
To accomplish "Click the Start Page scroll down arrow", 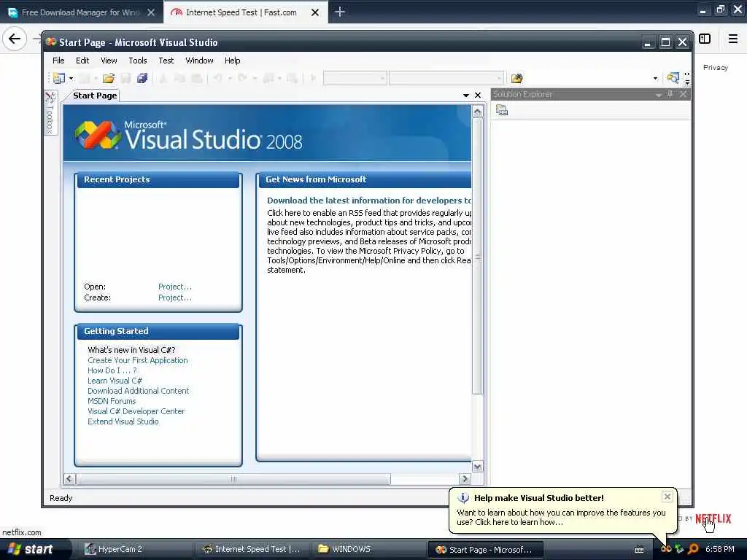I will coord(477,466).
